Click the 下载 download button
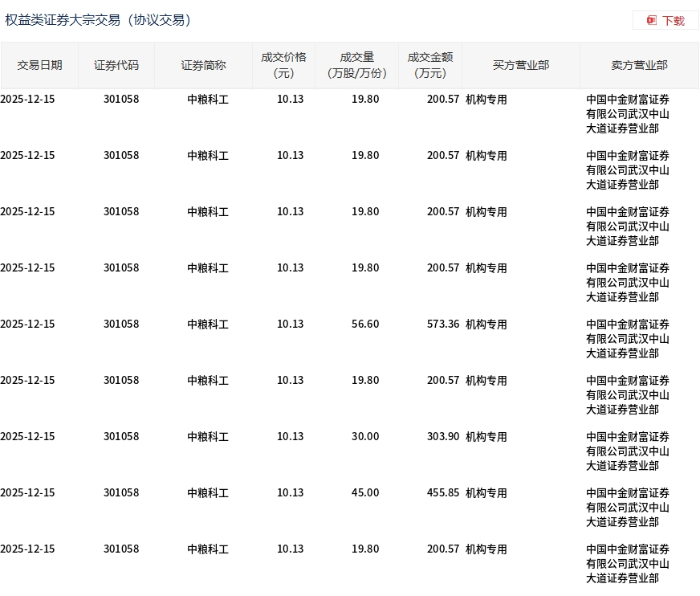 (x=665, y=21)
